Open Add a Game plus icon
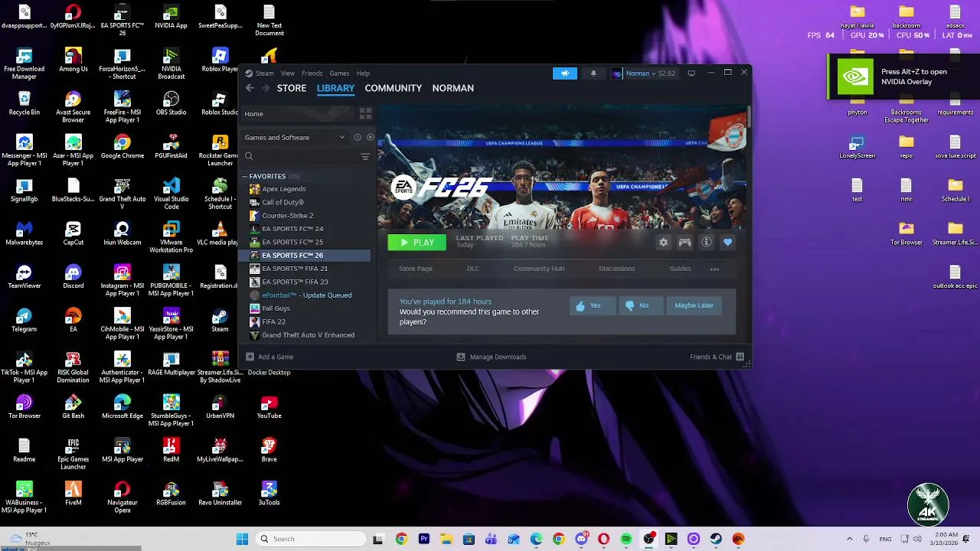 pyautogui.click(x=250, y=357)
